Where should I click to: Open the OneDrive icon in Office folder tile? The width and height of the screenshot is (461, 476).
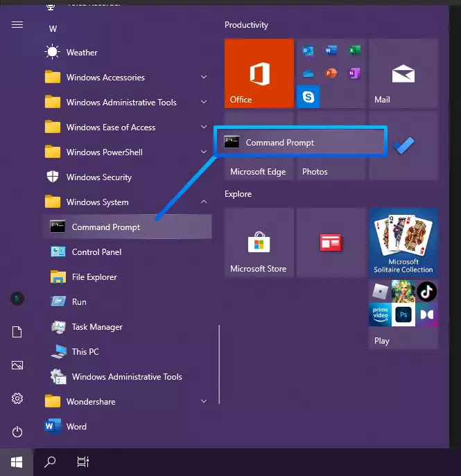(308, 73)
